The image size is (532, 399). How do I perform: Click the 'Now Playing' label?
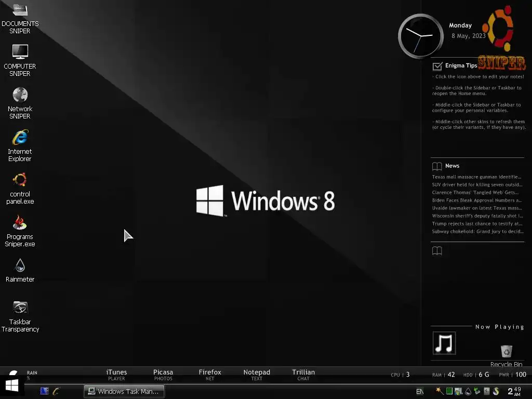(x=499, y=327)
